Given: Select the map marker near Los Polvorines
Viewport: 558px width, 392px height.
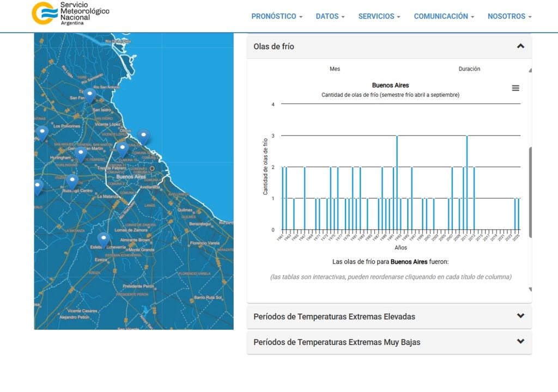Looking at the screenshot, I should click(x=42, y=134).
